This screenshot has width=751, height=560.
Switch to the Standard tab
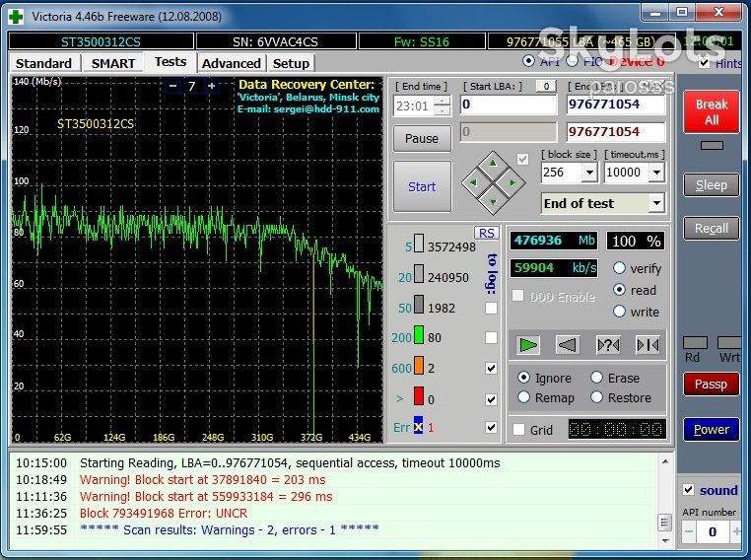43,63
